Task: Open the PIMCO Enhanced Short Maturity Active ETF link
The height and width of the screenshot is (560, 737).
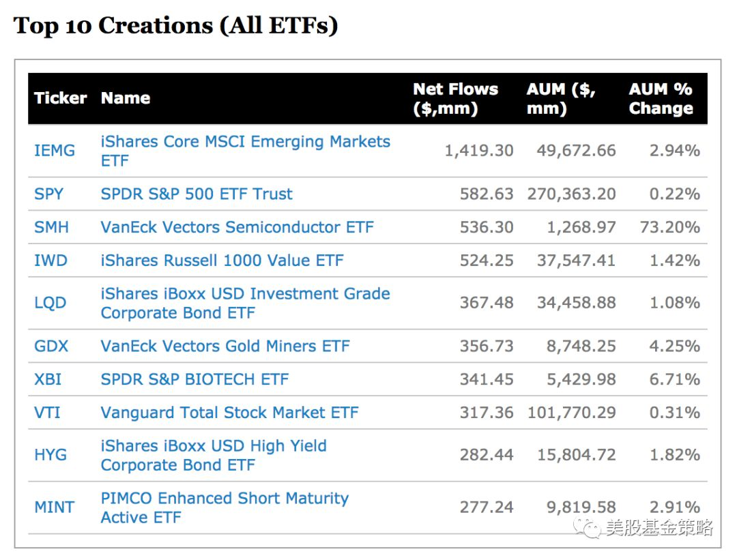Action: pyautogui.click(x=225, y=507)
